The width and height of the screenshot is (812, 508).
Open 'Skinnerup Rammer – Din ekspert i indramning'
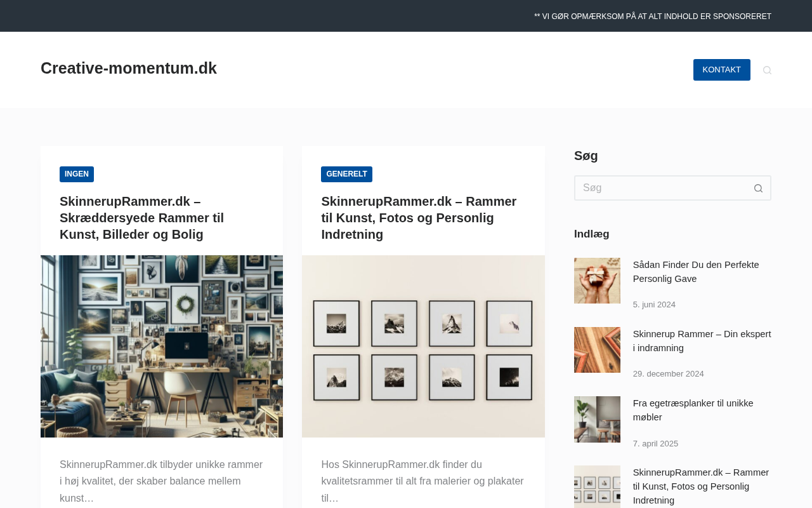[x=702, y=341]
